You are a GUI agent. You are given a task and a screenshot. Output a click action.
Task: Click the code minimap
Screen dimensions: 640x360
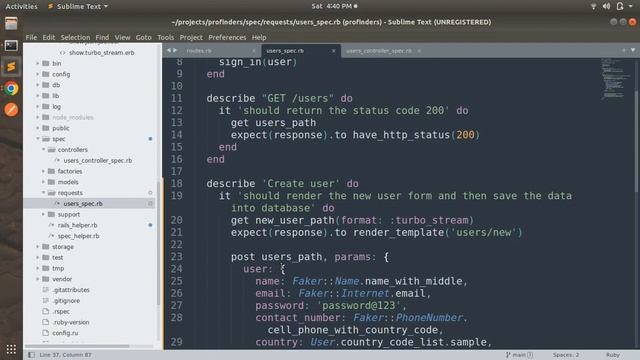[x=615, y=79]
